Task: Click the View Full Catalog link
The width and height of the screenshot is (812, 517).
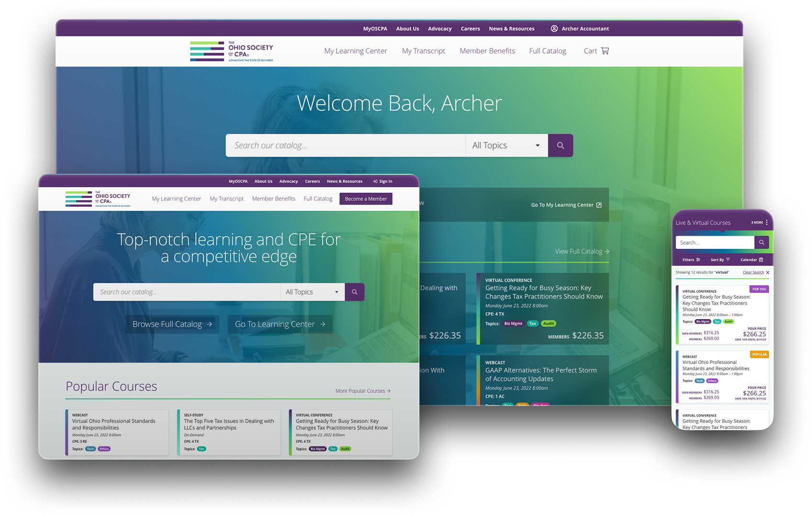Action: click(x=582, y=251)
